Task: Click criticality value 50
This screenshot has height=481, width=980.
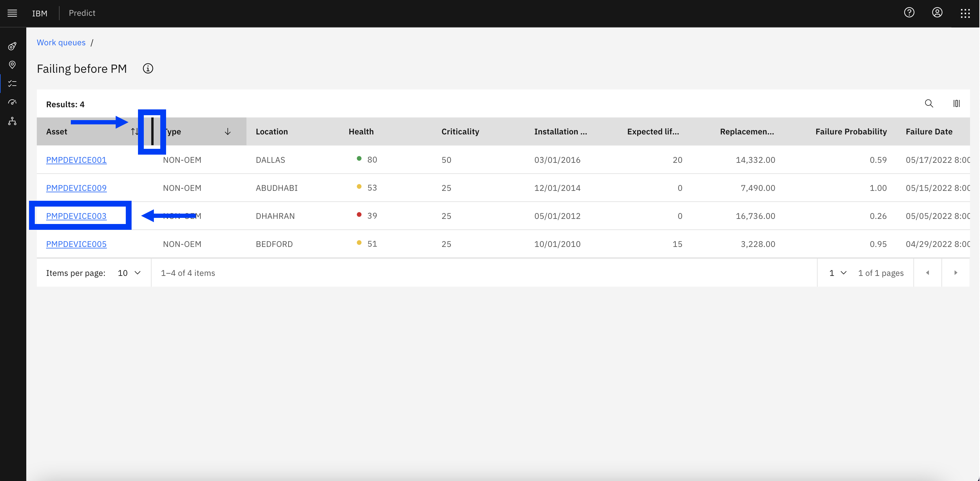Action: (x=446, y=160)
